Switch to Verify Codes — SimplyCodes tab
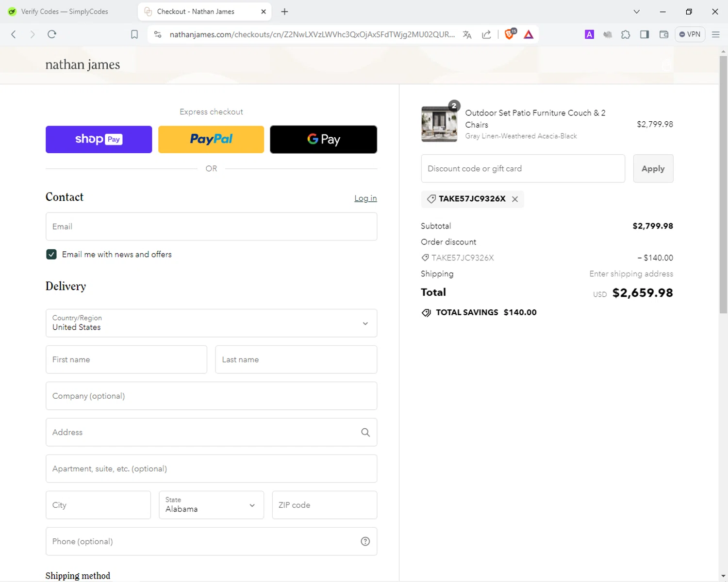Image resolution: width=728 pixels, height=582 pixels. tap(65, 12)
